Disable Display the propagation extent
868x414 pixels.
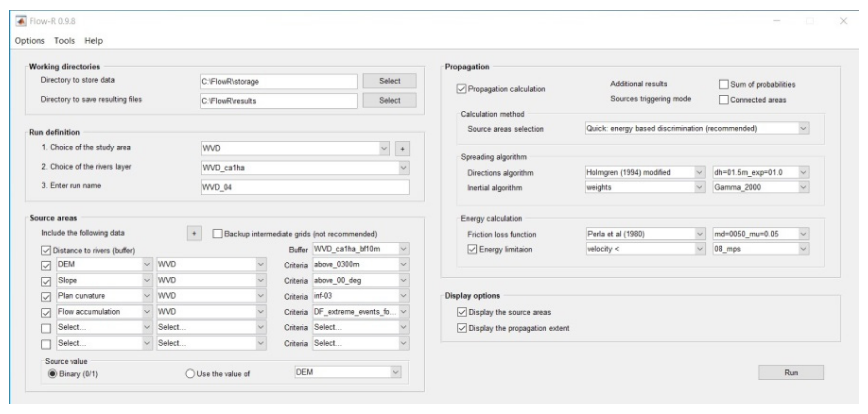[x=462, y=328]
